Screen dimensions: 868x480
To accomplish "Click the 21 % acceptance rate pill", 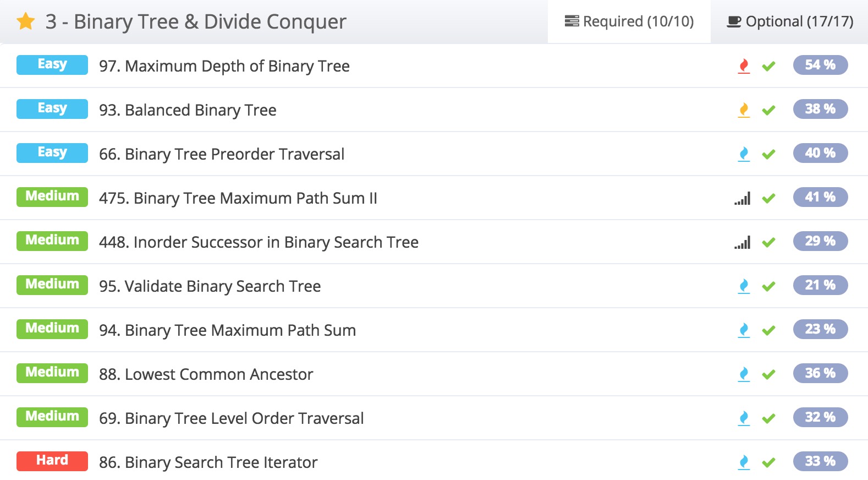I will 820,285.
